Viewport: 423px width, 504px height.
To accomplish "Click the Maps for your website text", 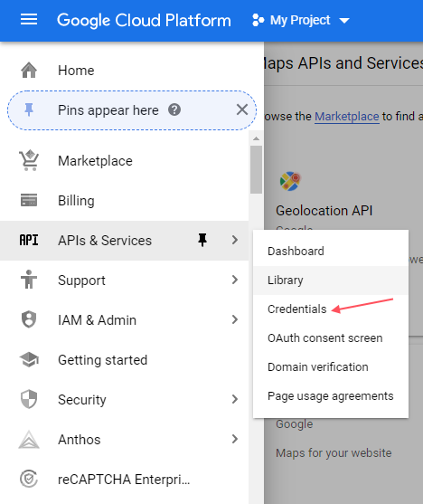I will [x=334, y=453].
